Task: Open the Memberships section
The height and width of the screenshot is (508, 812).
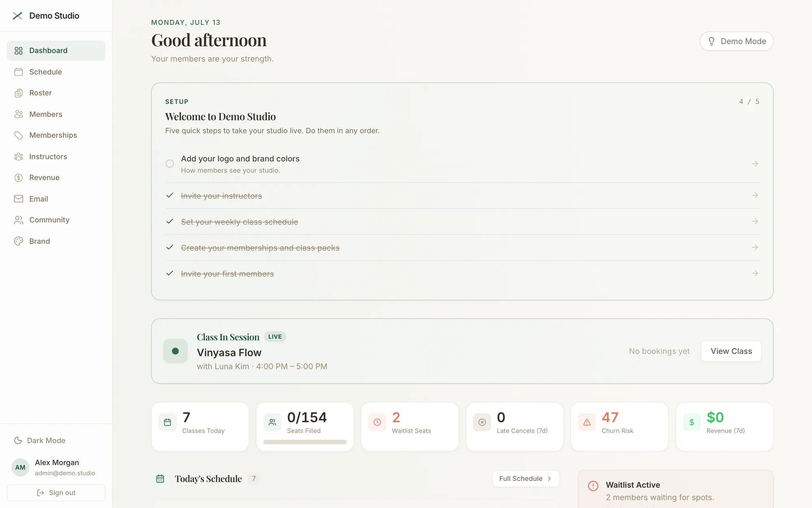Action: 56,135
